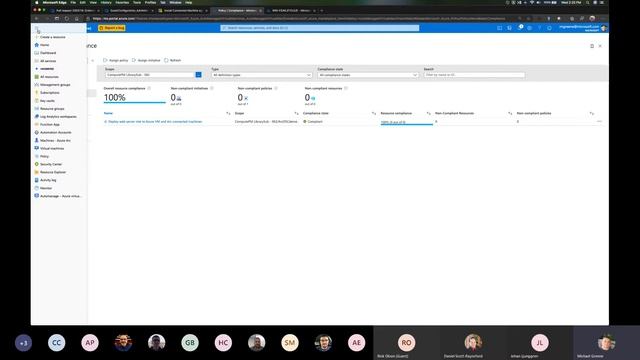Open Security Center in the sidebar
The height and width of the screenshot is (360, 640).
click(x=51, y=164)
